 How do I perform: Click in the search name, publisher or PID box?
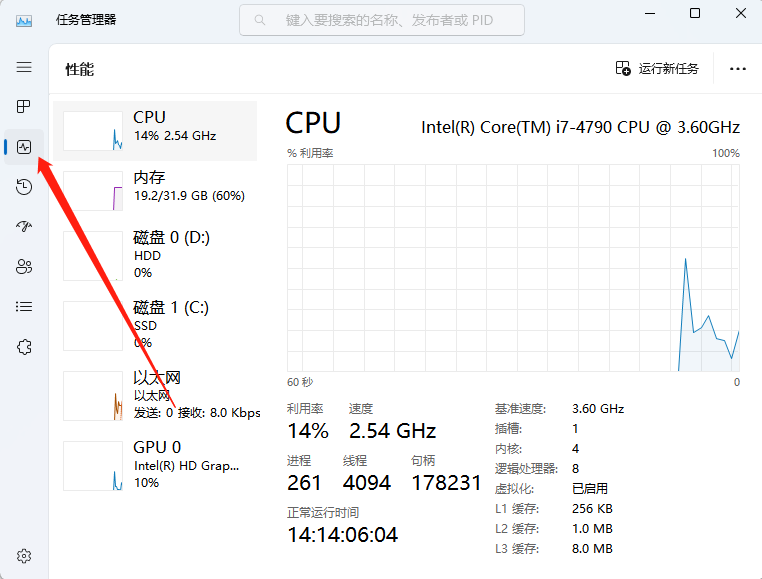pos(382,20)
